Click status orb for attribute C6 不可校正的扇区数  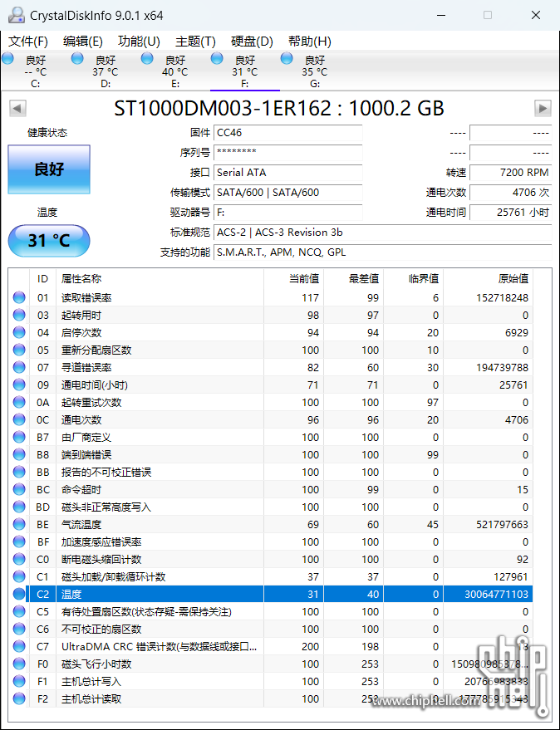click(x=19, y=629)
